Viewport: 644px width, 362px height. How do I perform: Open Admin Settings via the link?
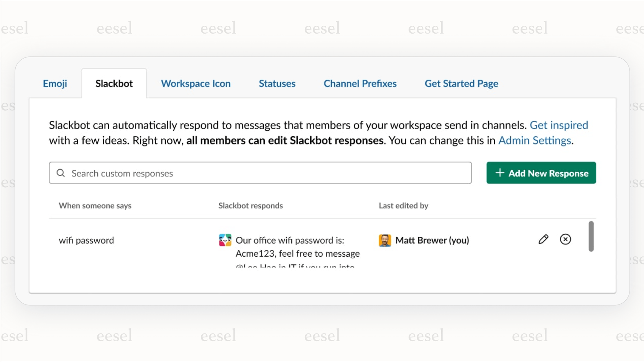tap(534, 140)
